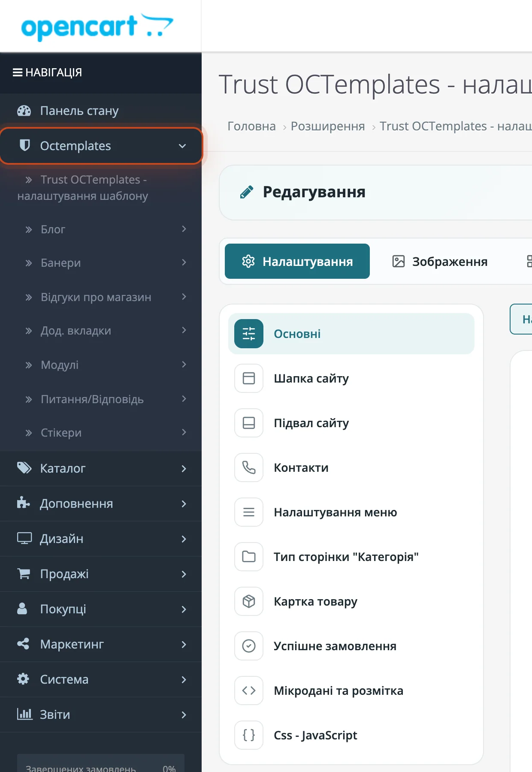Click the Налаштування меню lines icon
The height and width of the screenshot is (772, 532).
pos(249,512)
